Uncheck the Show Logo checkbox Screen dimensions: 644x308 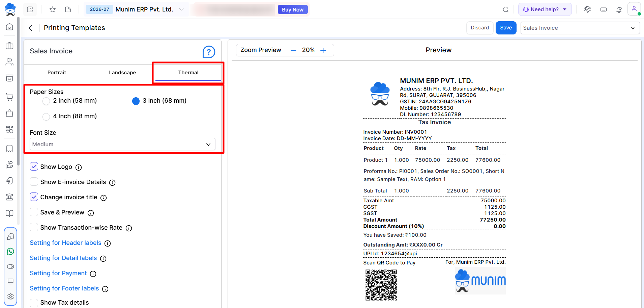coord(34,166)
